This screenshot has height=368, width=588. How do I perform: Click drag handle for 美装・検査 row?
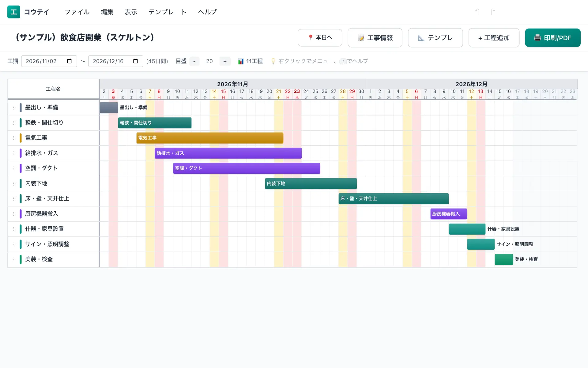15,259
